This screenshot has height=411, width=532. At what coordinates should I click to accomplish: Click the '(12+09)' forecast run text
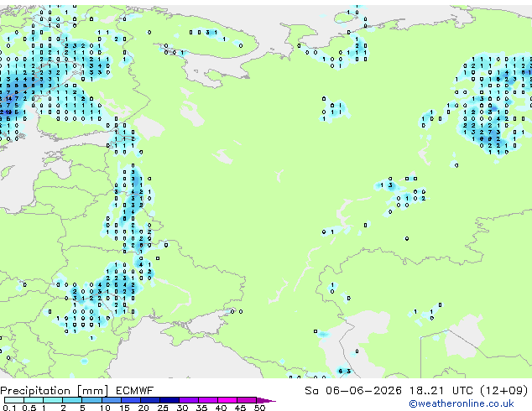[x=504, y=391]
